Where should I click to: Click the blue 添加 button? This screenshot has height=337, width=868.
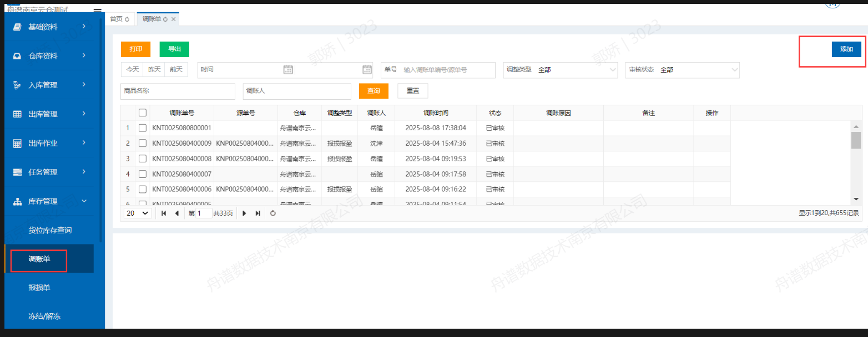click(846, 49)
